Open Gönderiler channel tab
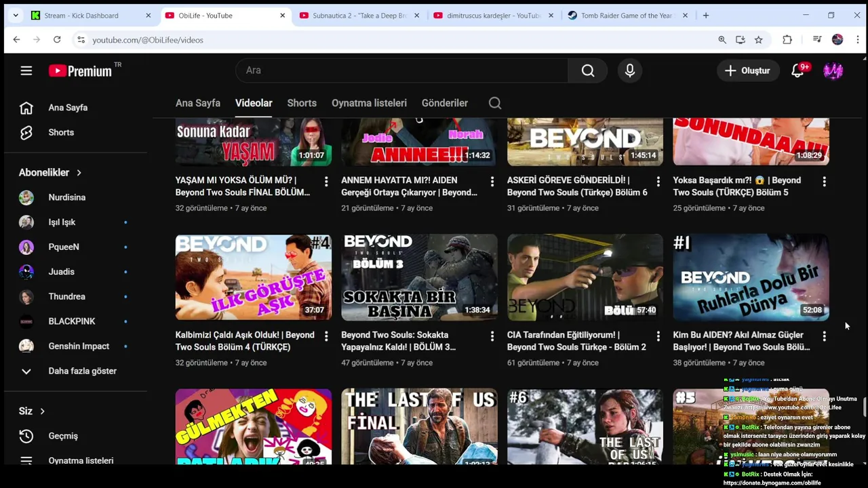The height and width of the screenshot is (488, 868). 445,103
